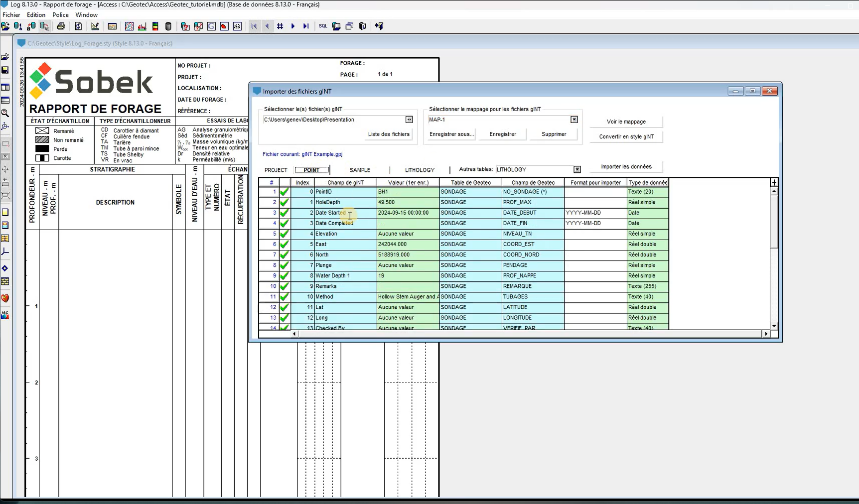Click the letter G icon in toolbar
Viewport: 859px width, 504px height.
[211, 26]
